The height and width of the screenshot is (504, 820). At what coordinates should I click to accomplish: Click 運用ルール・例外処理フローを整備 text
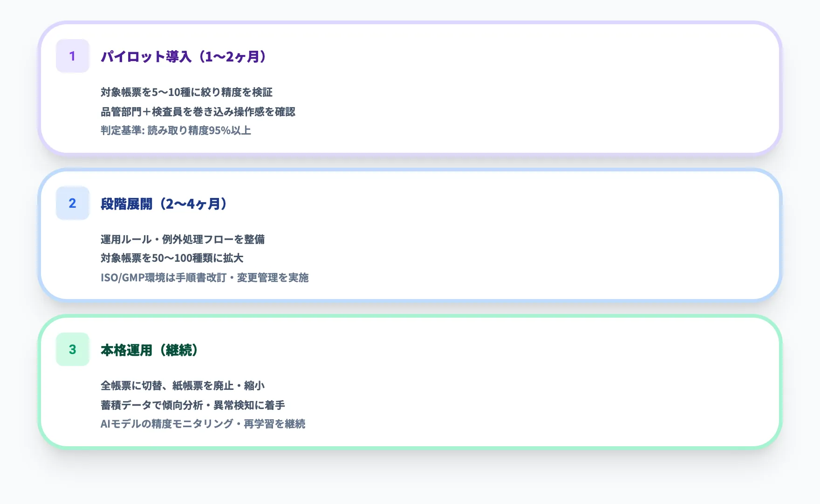pyautogui.click(x=184, y=239)
